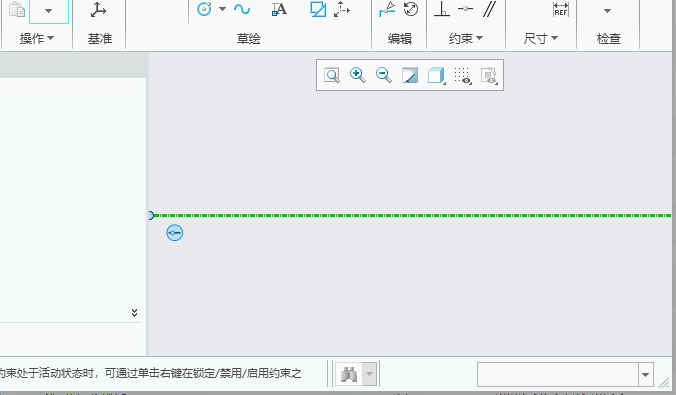Screen dimensions: 676x395
Task: Choose the modify dimensions edit icon
Action: click(x=387, y=9)
